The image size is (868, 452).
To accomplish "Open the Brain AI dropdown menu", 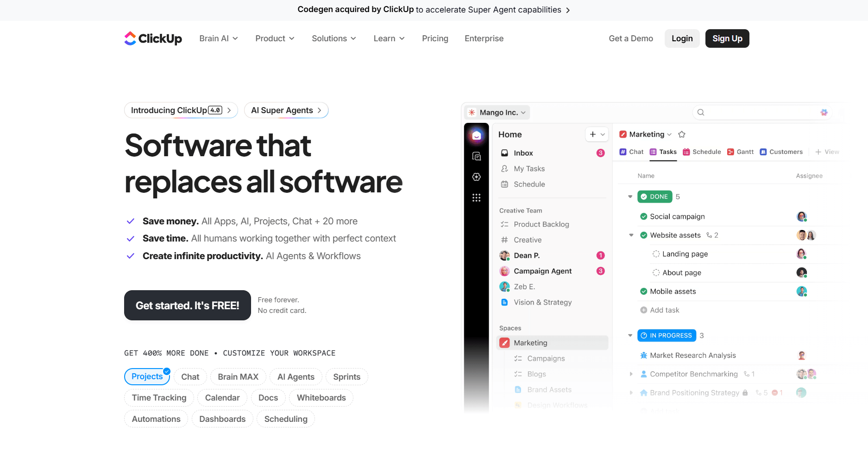I will pyautogui.click(x=219, y=38).
